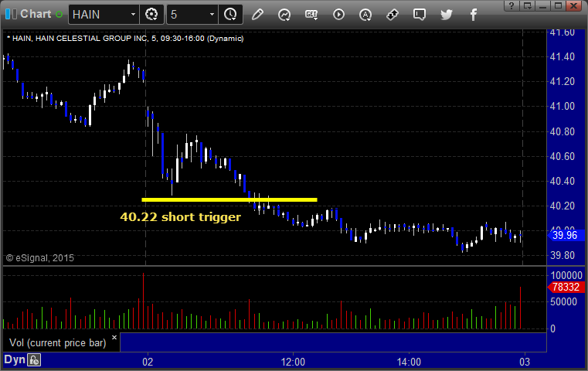
Task: Select the yellow trigger line
Action: point(229,199)
